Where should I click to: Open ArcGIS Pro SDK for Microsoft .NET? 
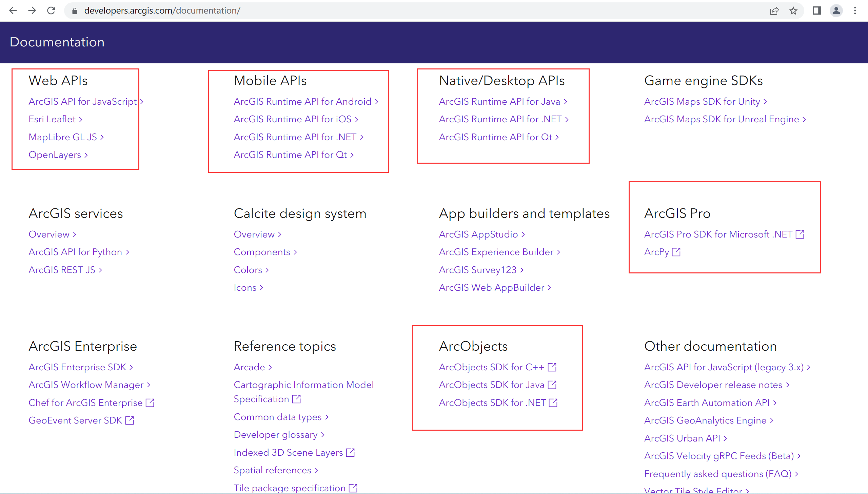(x=725, y=234)
